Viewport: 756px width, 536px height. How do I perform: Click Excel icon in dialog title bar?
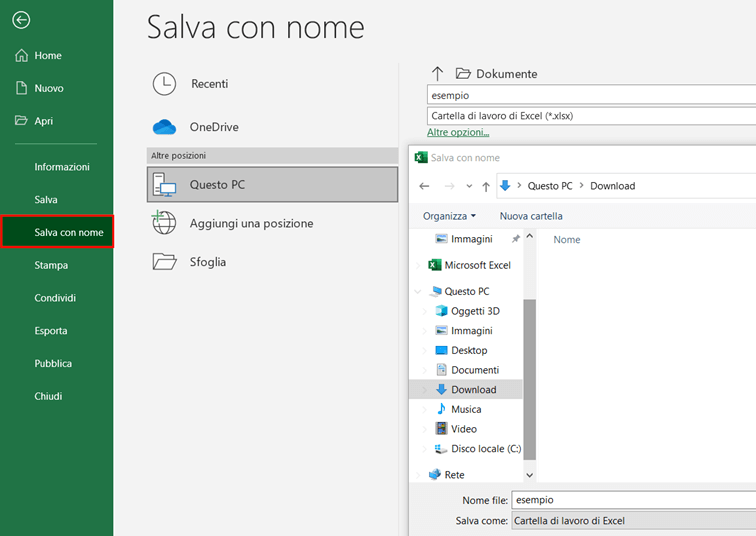[x=421, y=158]
